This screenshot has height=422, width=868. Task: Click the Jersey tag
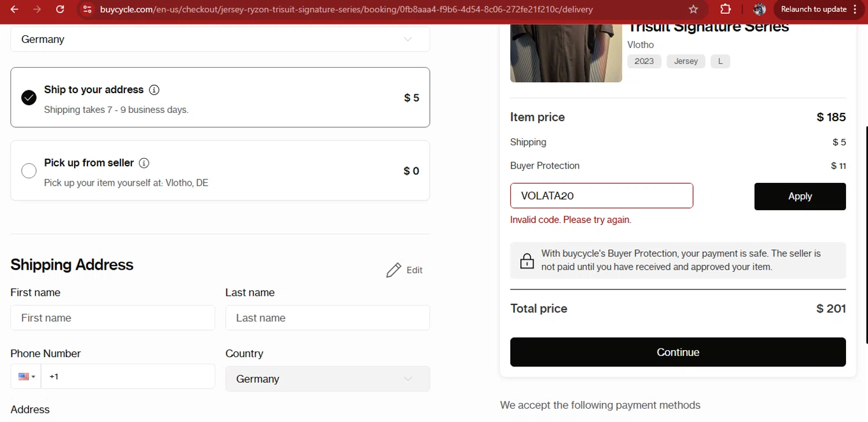(686, 61)
